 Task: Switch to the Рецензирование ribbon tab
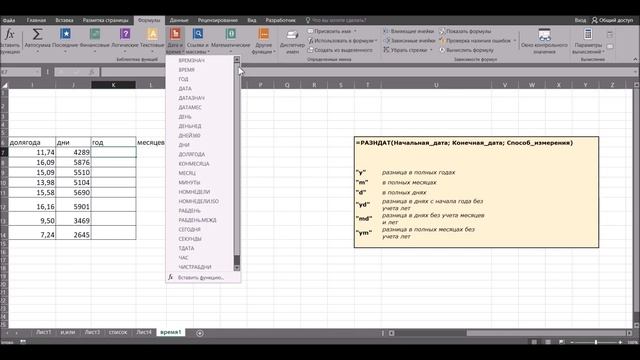pos(218,20)
